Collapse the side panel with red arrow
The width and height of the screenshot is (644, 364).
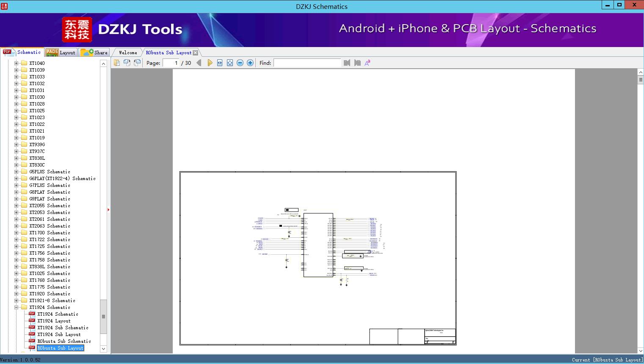(x=108, y=209)
